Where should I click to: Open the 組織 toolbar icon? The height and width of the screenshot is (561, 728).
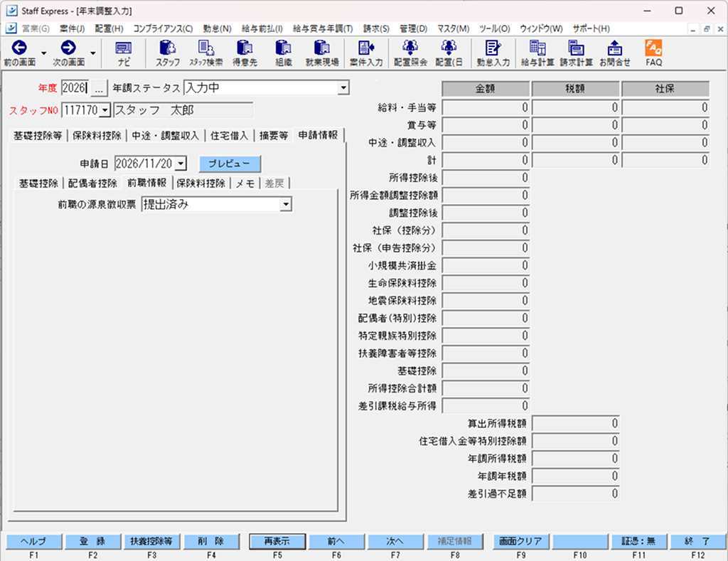283,53
